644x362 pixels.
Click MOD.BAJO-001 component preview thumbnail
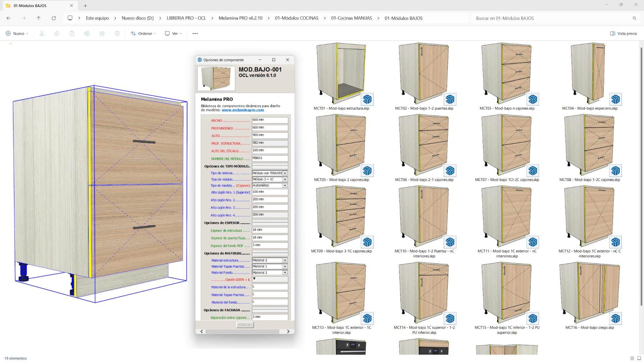(216, 78)
